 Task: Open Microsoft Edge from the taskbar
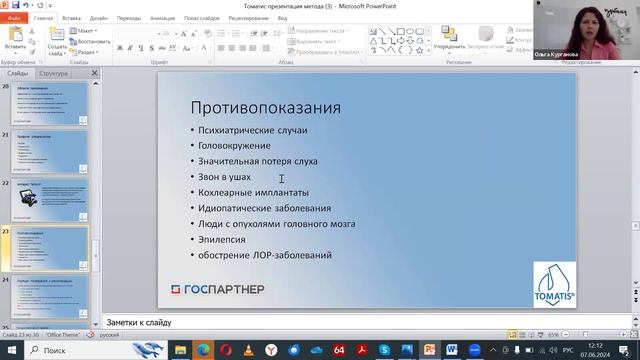point(203,350)
